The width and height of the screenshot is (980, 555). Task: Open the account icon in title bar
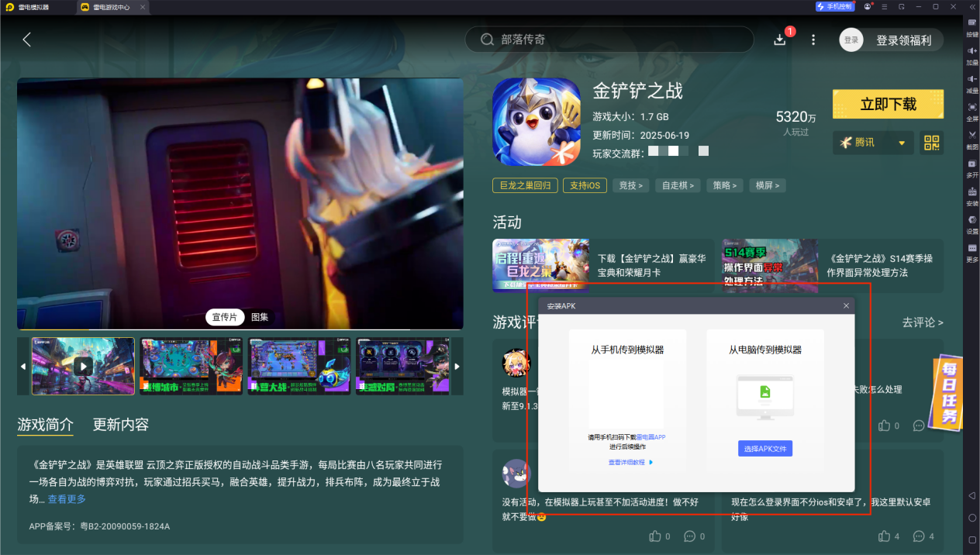pyautogui.click(x=868, y=6)
